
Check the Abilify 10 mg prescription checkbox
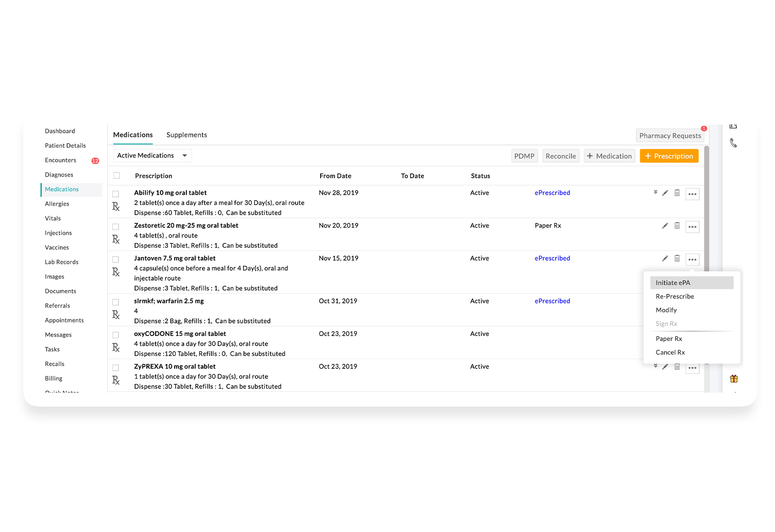click(116, 194)
